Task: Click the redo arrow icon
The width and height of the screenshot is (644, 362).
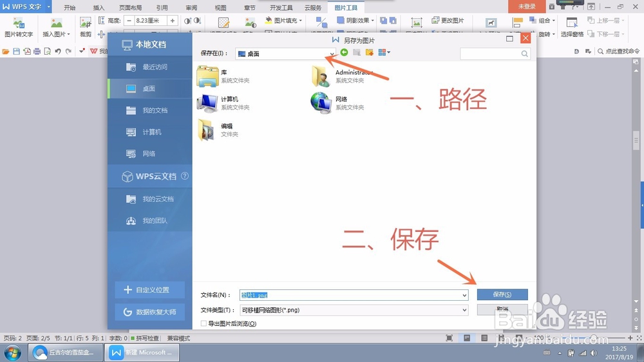Action: (x=69, y=52)
